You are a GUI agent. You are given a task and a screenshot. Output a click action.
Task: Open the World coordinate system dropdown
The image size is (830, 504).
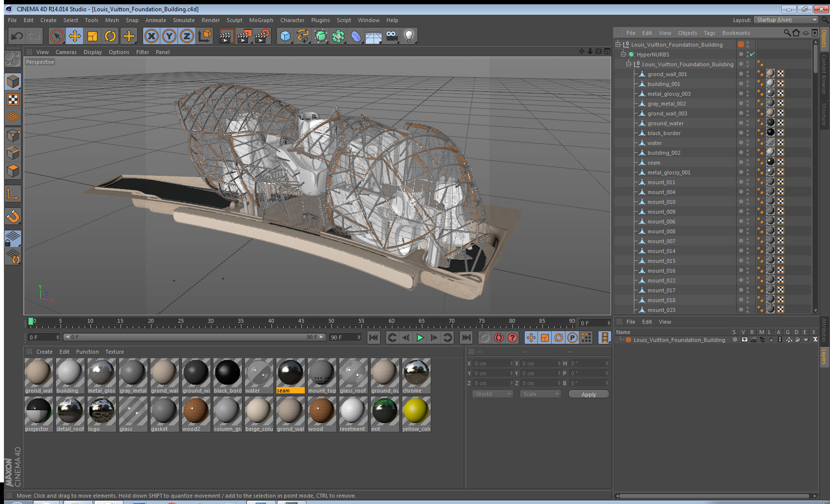point(493,394)
